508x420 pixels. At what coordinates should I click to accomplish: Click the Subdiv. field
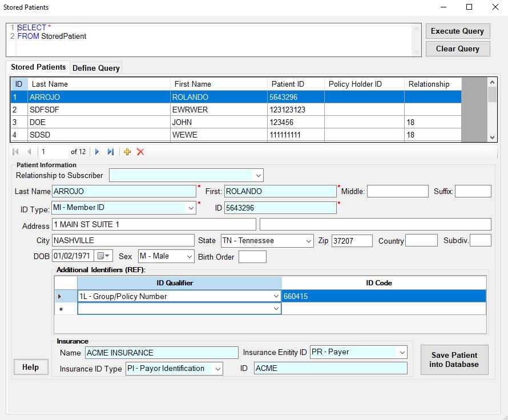click(x=481, y=240)
